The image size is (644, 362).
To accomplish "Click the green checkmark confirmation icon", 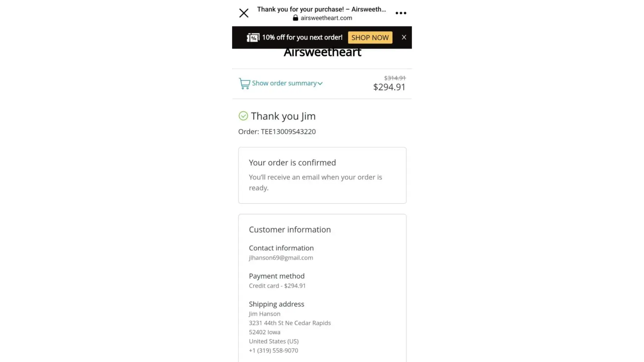I will pos(243,116).
